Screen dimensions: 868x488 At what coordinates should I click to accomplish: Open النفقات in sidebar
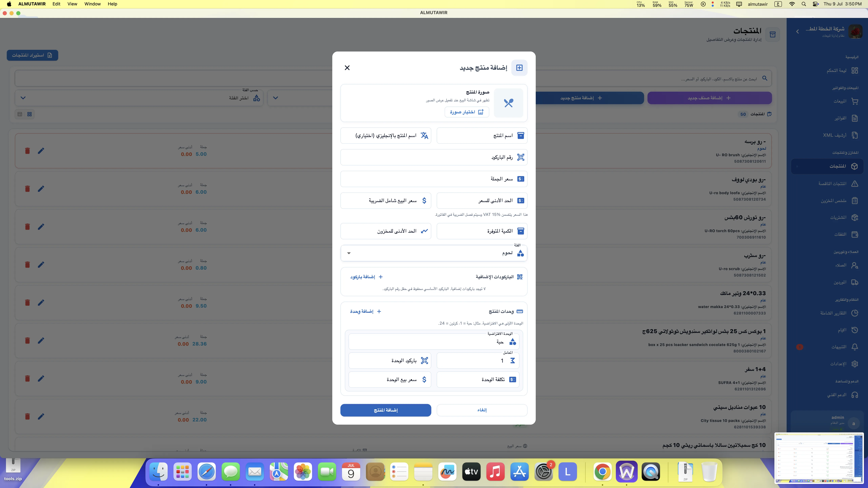pos(827,234)
